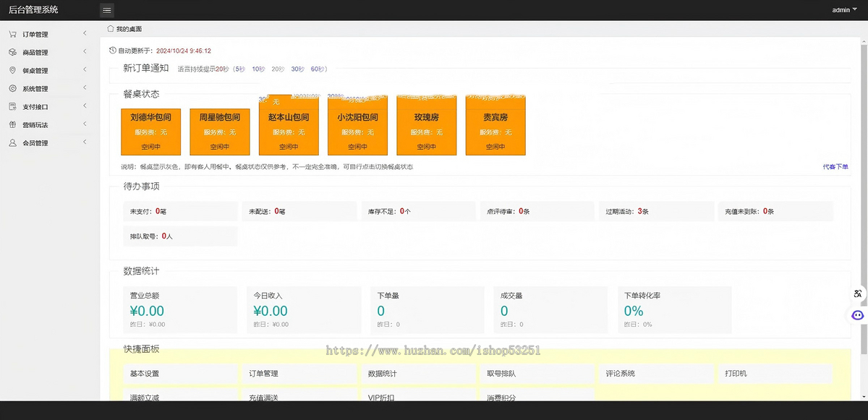This screenshot has height=420, width=868.
Task: Open the 过期活动 pending item
Action: click(657, 211)
